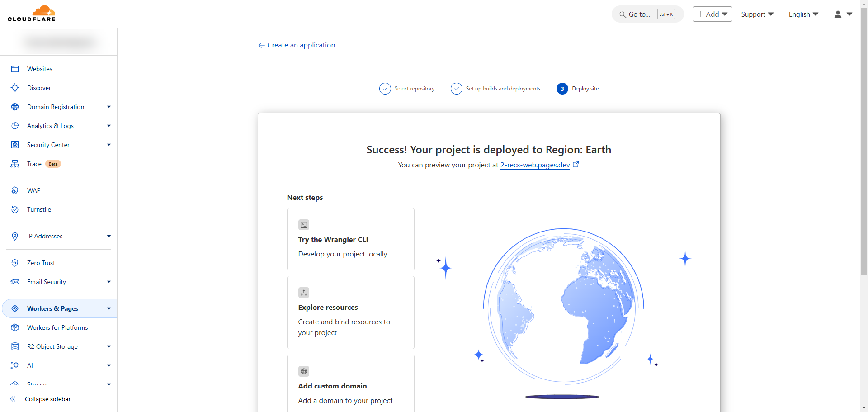This screenshot has height=412, width=868.
Task: Click the Security Center icon
Action: tap(15, 145)
